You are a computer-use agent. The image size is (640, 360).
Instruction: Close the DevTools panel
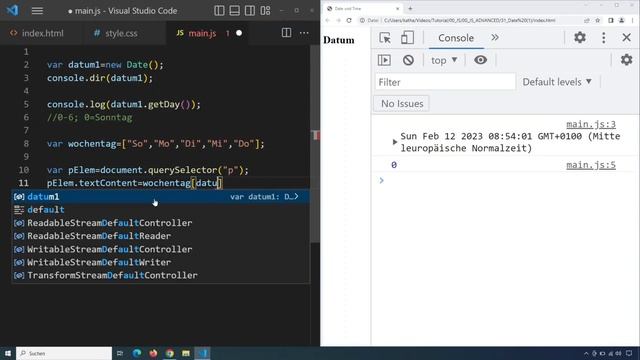(627, 38)
